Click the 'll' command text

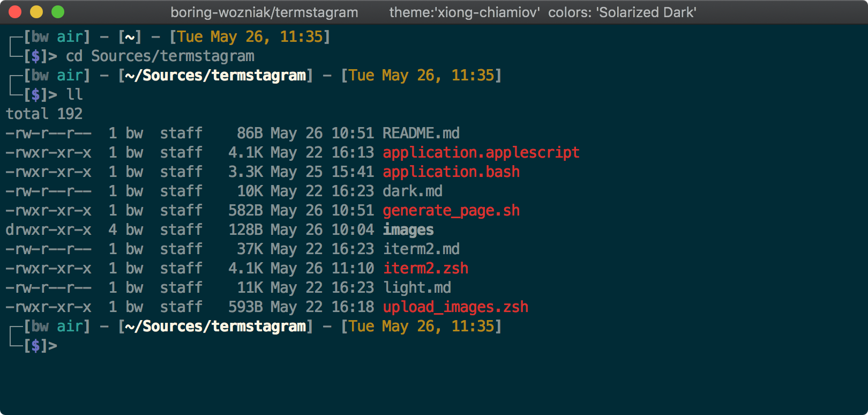pos(74,94)
